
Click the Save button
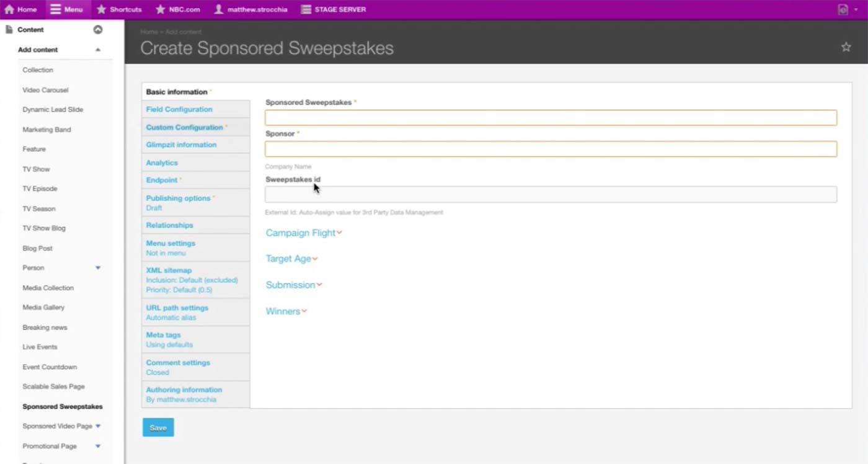pyautogui.click(x=158, y=427)
